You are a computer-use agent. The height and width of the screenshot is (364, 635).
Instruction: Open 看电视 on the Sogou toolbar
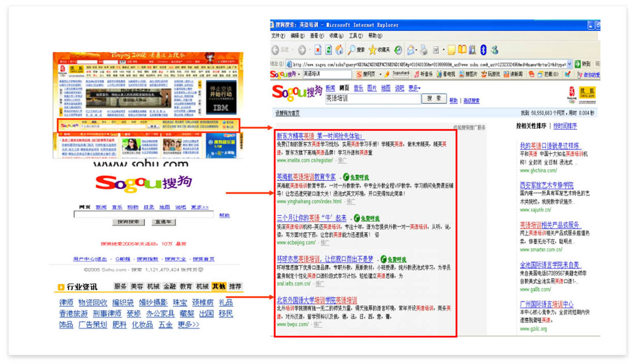(x=446, y=75)
